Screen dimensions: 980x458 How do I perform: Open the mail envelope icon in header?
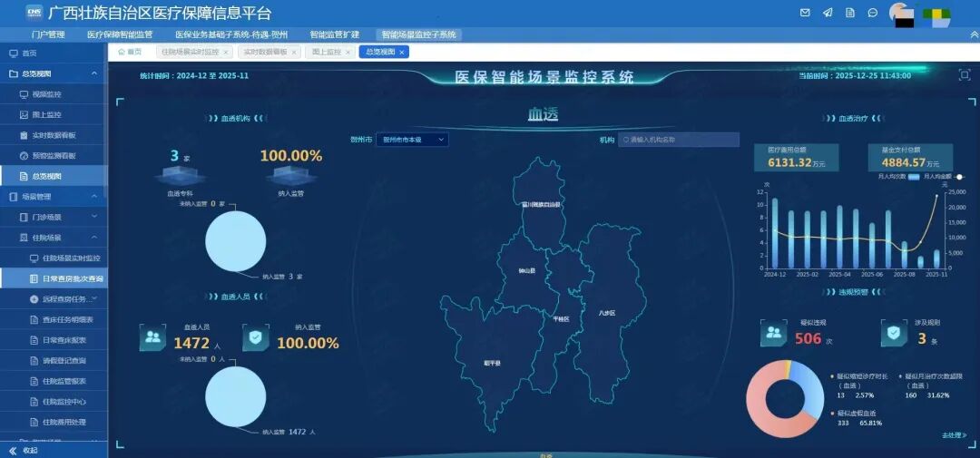[x=804, y=13]
